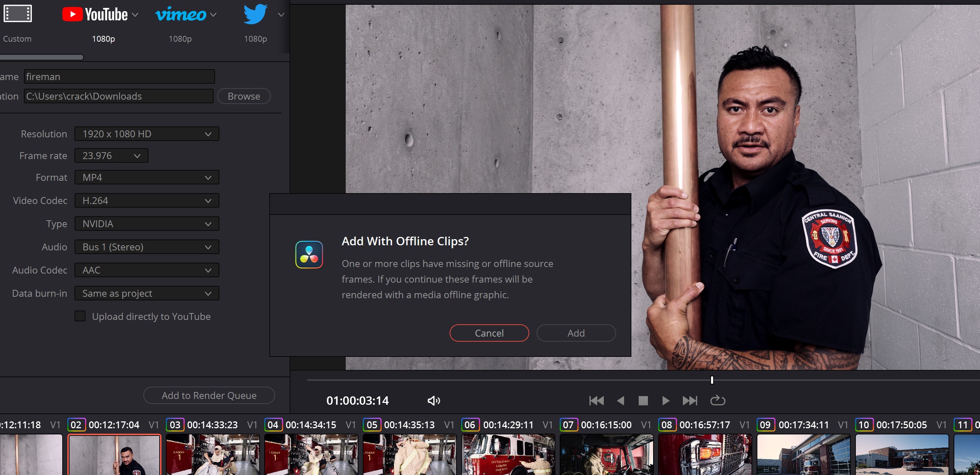Click the 1080p label under Twitter

pos(256,39)
